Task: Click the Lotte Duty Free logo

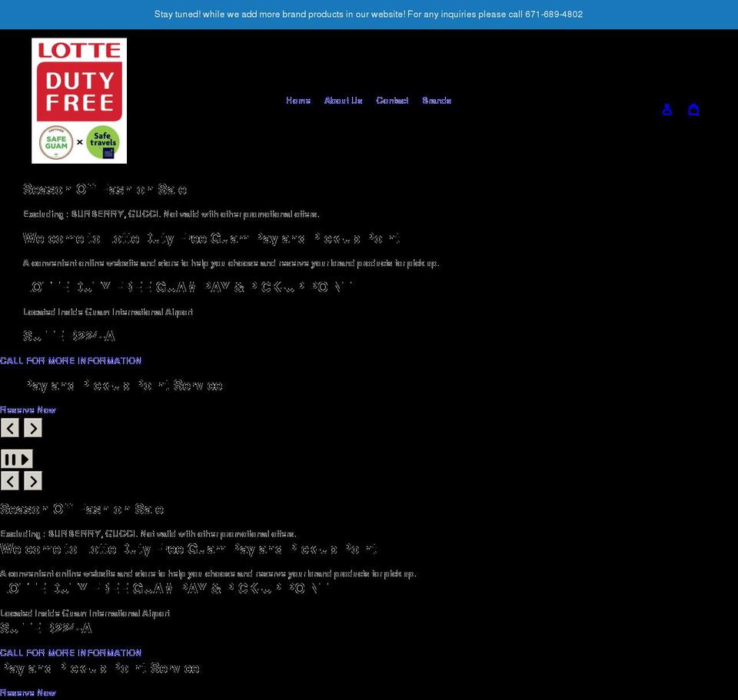Action: click(x=79, y=101)
